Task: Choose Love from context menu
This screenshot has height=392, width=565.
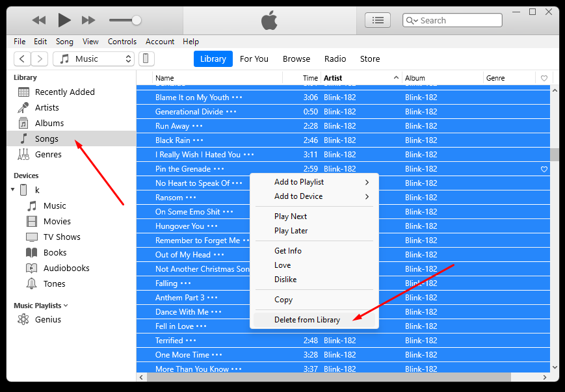Action: (x=314, y=265)
